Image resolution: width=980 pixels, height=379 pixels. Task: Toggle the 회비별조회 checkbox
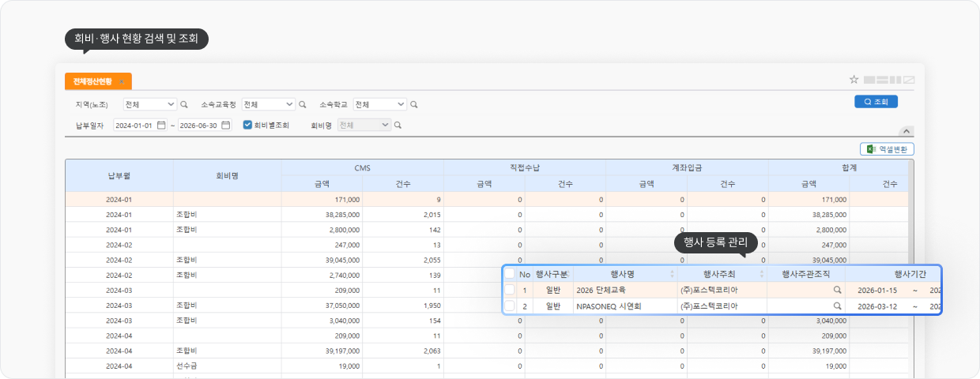(247, 125)
